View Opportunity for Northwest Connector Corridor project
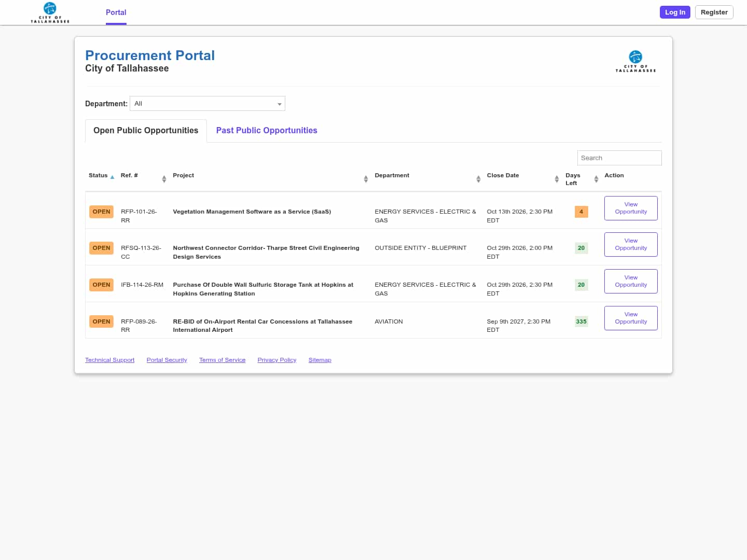 (x=631, y=244)
